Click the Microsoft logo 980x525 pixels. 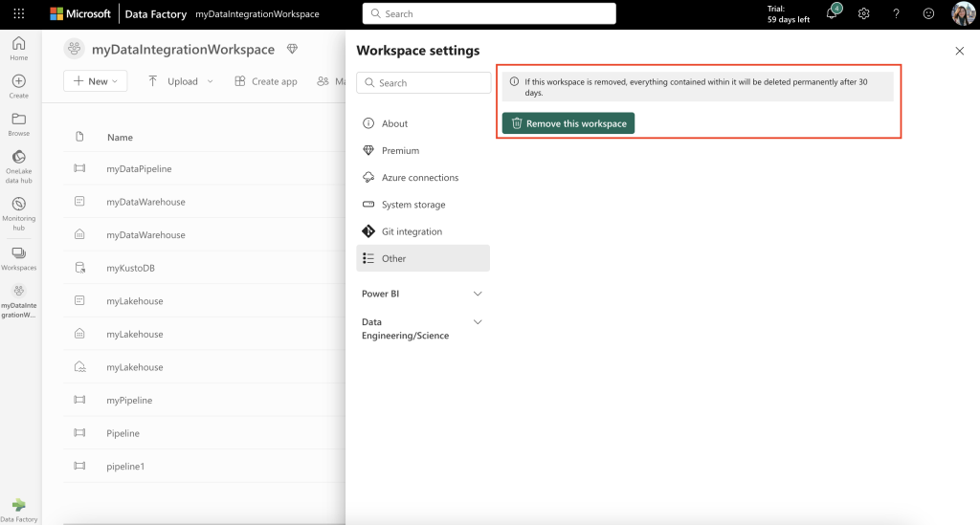click(80, 13)
